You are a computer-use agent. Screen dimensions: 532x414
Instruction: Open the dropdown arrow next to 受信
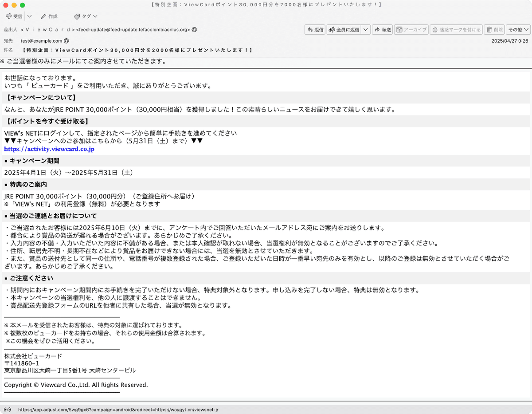coord(29,16)
